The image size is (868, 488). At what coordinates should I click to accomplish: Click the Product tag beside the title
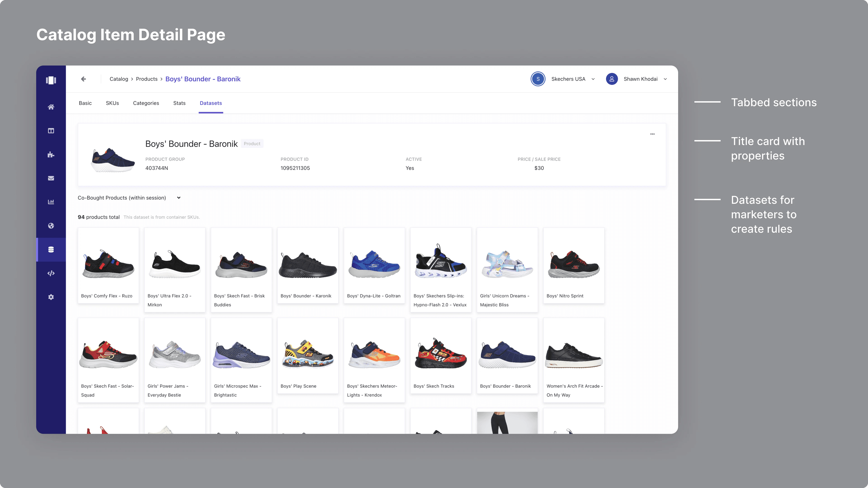[x=252, y=143]
